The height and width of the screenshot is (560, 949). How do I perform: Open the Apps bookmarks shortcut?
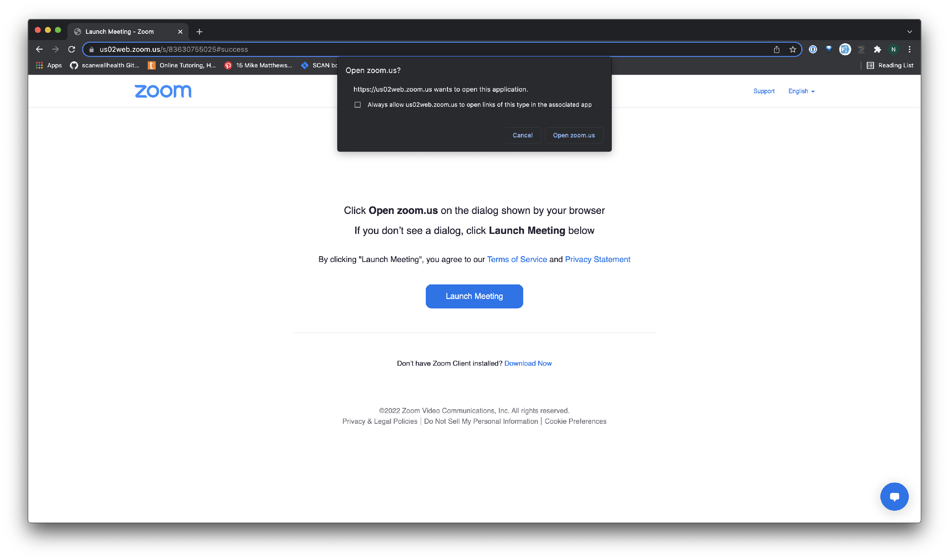click(x=49, y=65)
